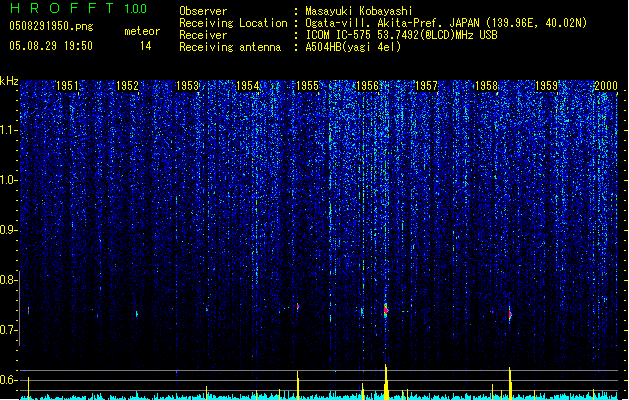This screenshot has height=400, width=629.
Task: Click the date 05.08.29 19:50
Action: click(51, 46)
